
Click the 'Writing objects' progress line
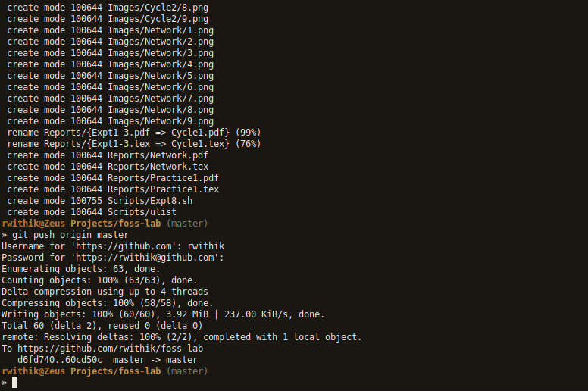(163, 314)
